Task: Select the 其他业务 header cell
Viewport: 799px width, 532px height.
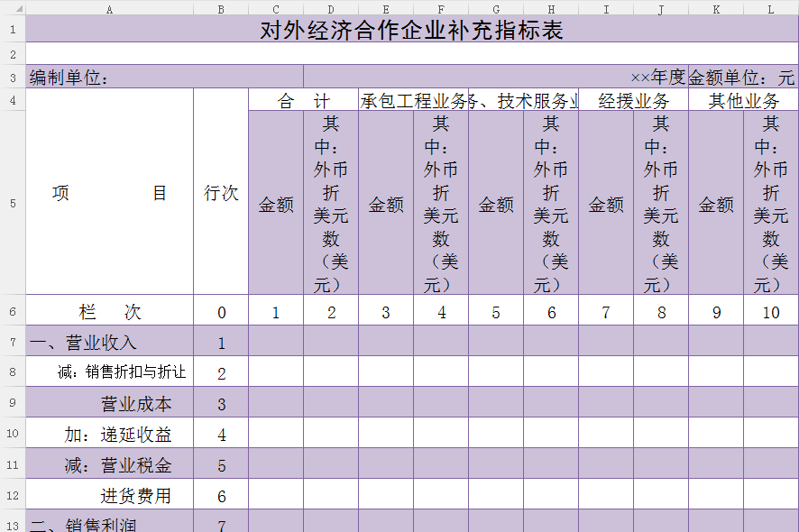Action: (743, 100)
